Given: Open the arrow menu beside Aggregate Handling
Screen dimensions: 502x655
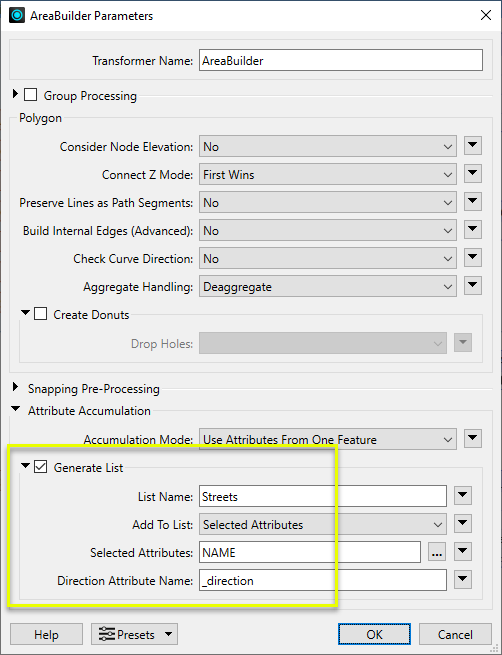Looking at the screenshot, I should coord(472,286).
